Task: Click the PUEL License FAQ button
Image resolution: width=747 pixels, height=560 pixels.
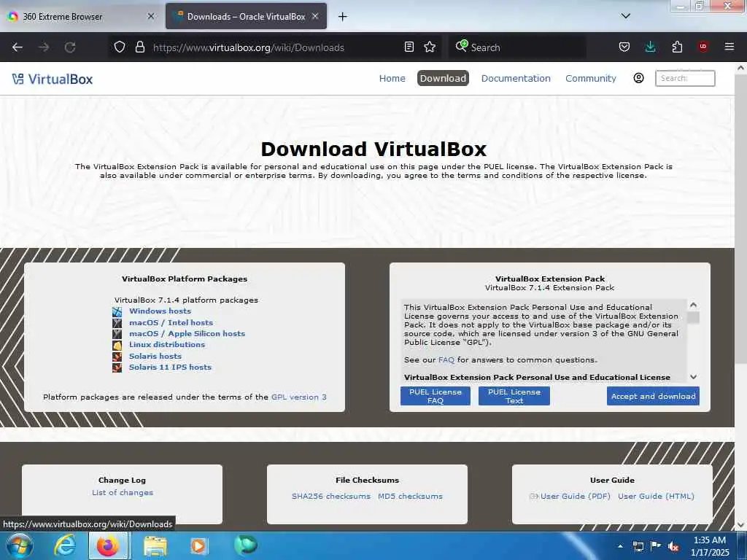Action: tap(436, 396)
